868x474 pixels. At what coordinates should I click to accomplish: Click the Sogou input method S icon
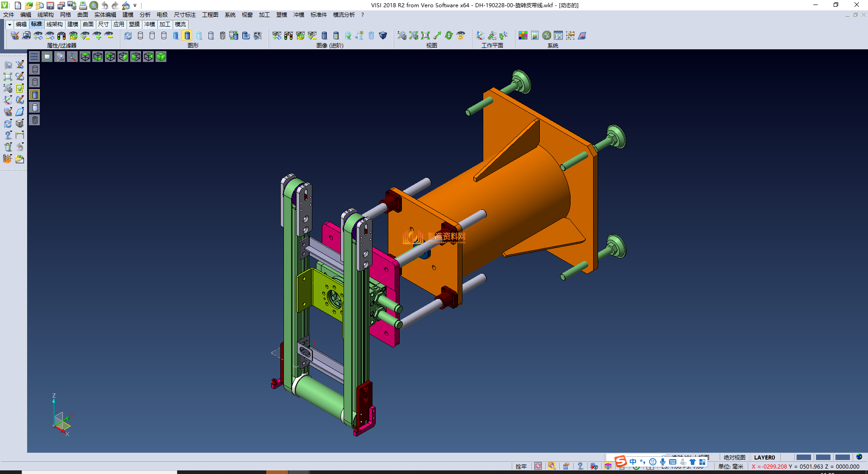(x=621, y=461)
